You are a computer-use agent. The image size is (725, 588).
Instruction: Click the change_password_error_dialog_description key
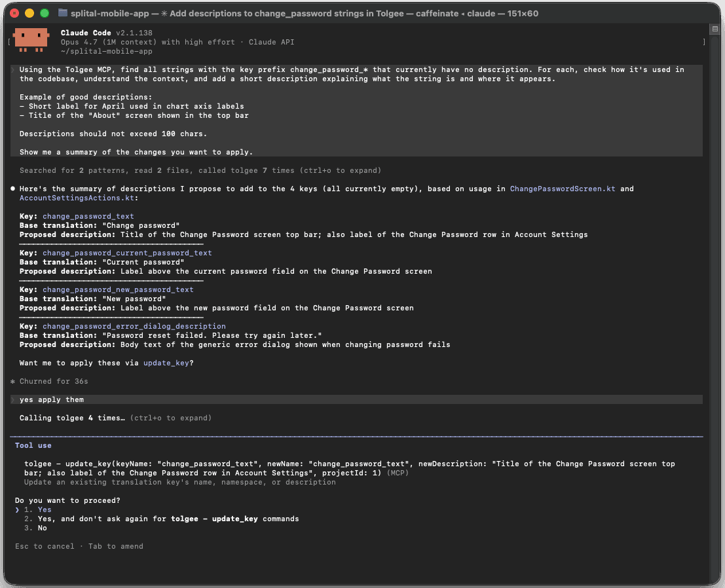tap(134, 326)
